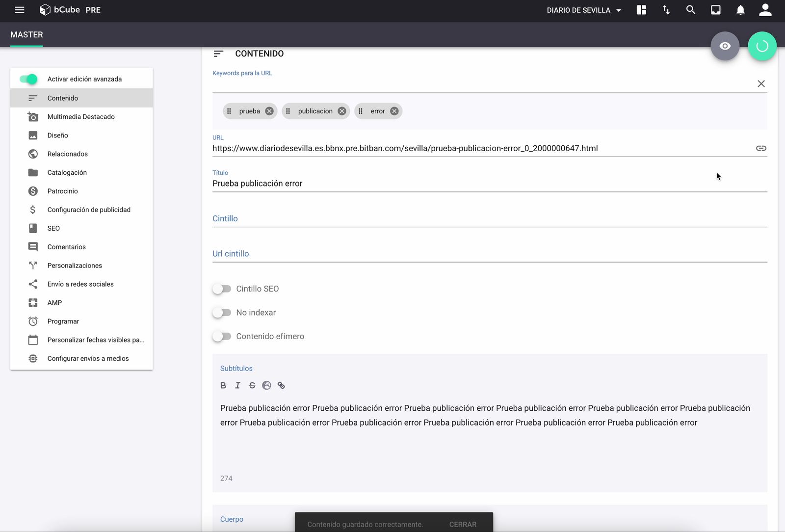785x532 pixels.
Task: Select the SEO sidebar item
Action: pos(53,228)
